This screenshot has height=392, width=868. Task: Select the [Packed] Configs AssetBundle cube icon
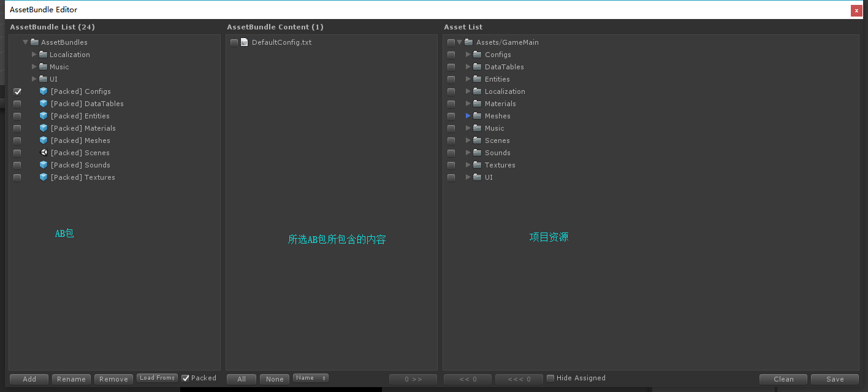[43, 91]
